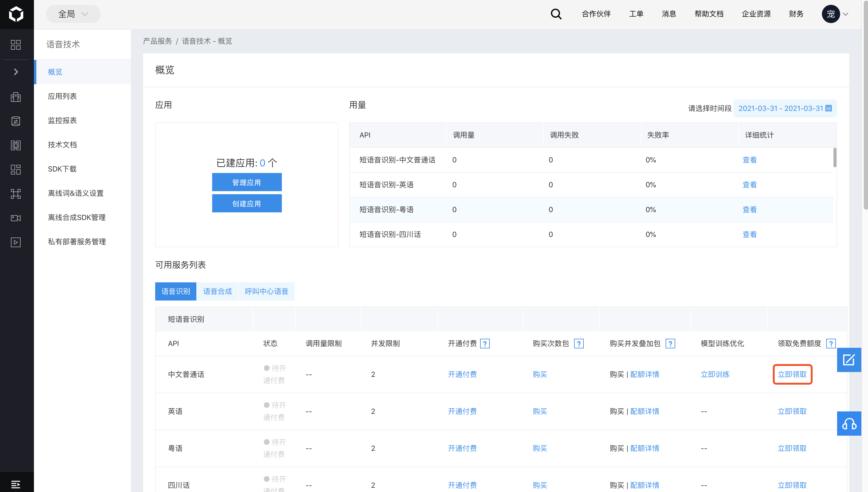Open 合作伙伴 in top navigation
The image size is (868, 492).
[x=596, y=14]
